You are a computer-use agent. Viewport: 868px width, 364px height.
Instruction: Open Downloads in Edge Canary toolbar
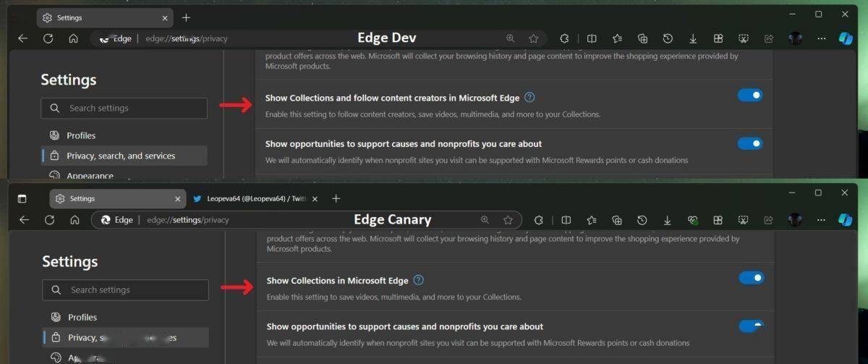[x=668, y=219]
